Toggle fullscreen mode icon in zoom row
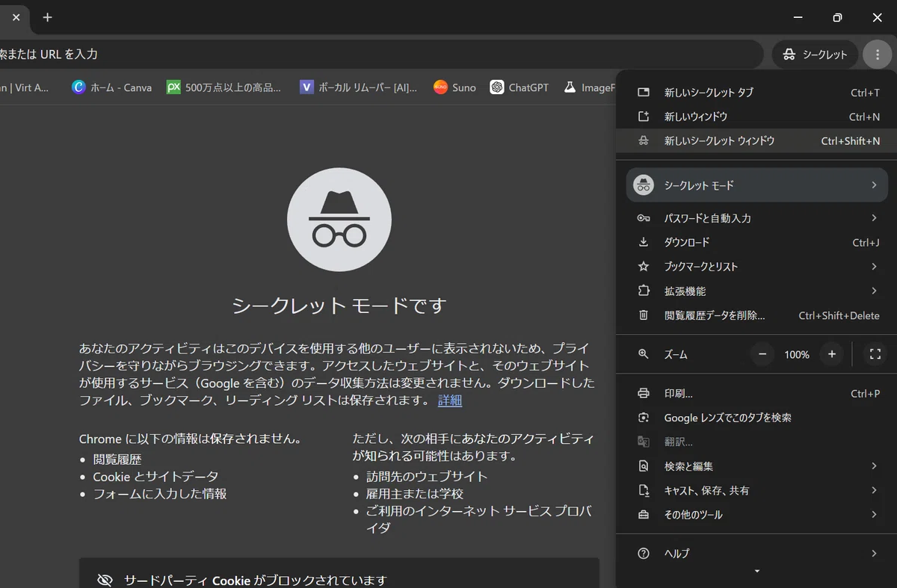Screen dimensions: 897x588 (875, 354)
